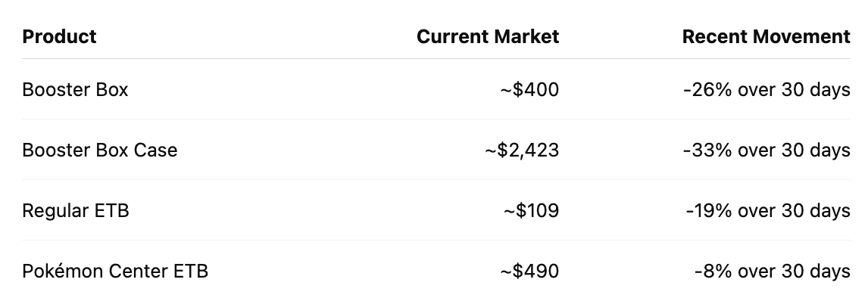
Task: Select the Booster Box Case row label
Action: click(x=100, y=150)
